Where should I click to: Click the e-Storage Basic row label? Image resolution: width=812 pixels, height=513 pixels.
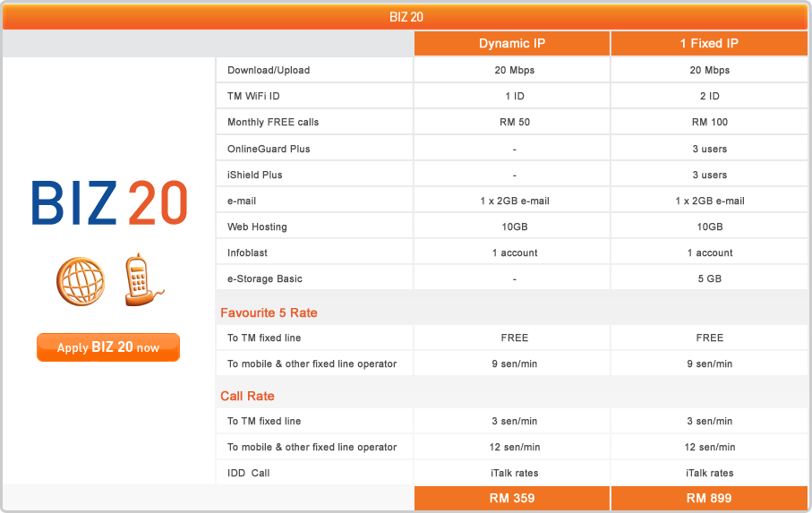coord(265,278)
